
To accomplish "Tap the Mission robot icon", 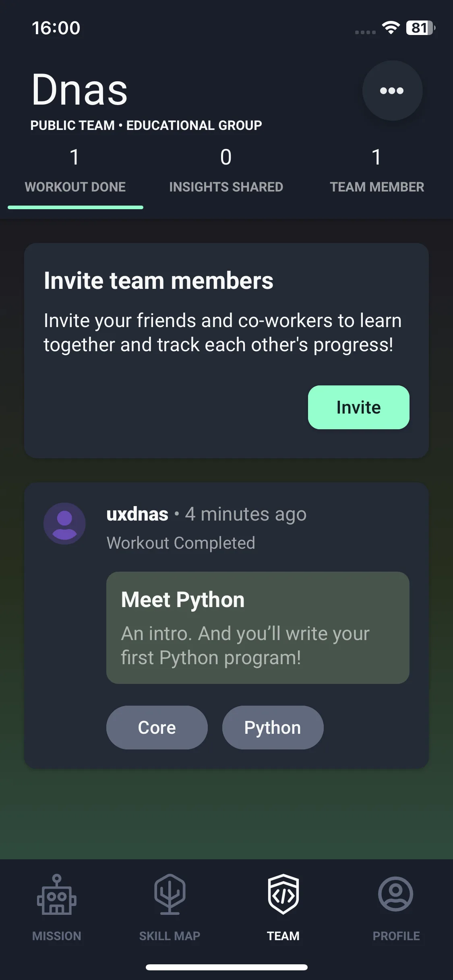I will click(x=57, y=895).
